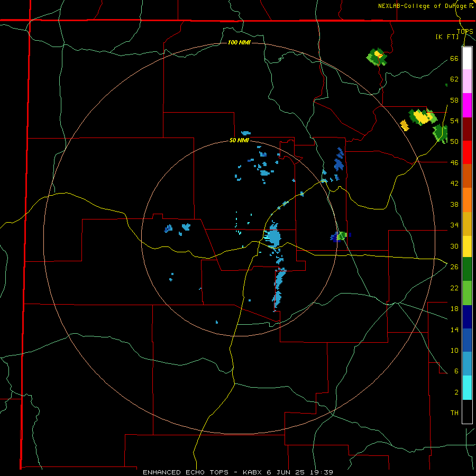Click the gold mustard legend swatch

coord(467,224)
